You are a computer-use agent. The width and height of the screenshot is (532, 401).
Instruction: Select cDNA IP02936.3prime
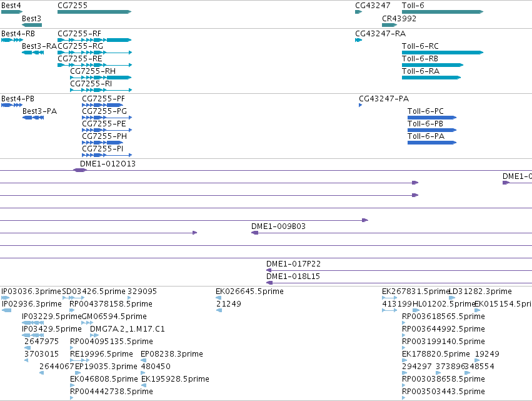coord(6,310)
